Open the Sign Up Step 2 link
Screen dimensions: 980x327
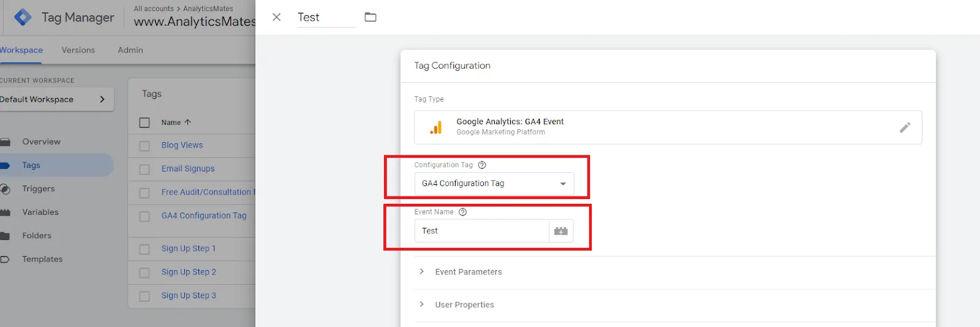click(189, 272)
